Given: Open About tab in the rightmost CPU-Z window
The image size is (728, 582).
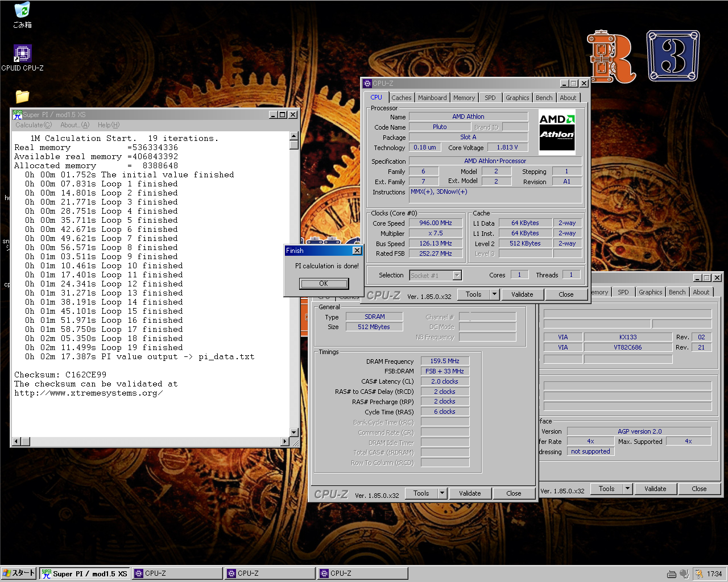Looking at the screenshot, I should click(x=701, y=292).
